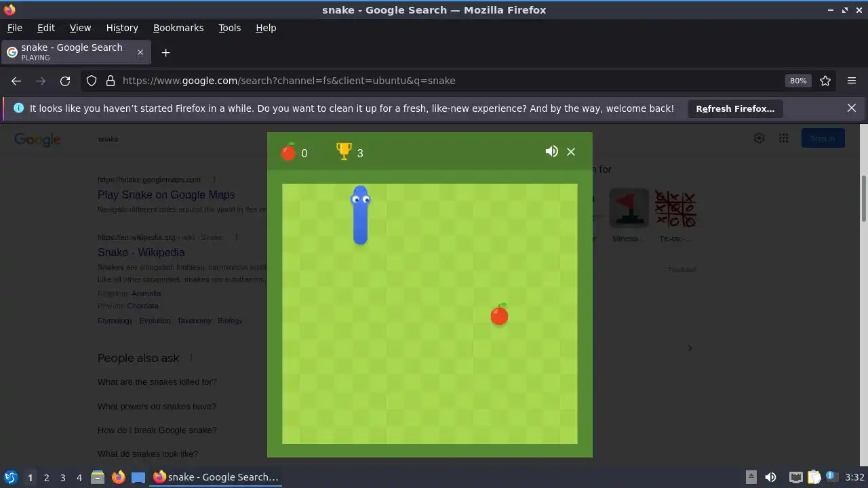Expand 'What do snakes look like?'
The image size is (868, 488).
(x=148, y=453)
